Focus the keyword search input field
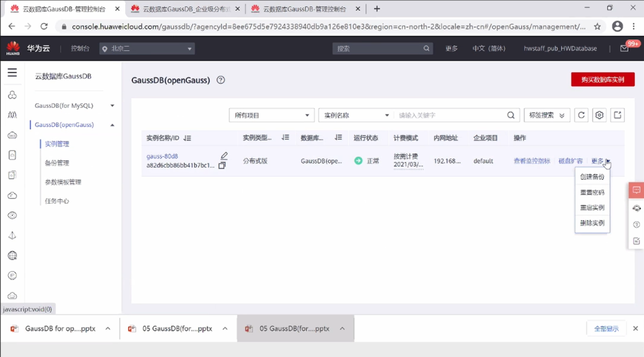 (450, 115)
